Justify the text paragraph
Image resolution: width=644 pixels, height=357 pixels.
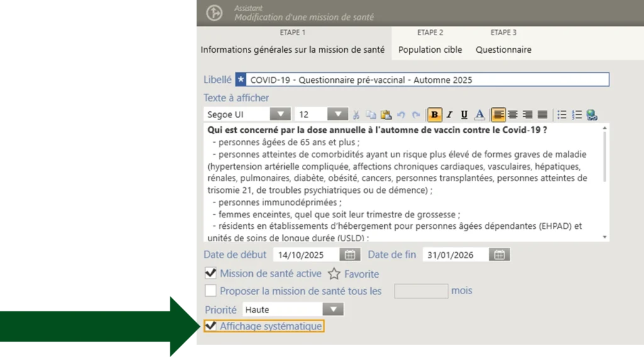542,114
